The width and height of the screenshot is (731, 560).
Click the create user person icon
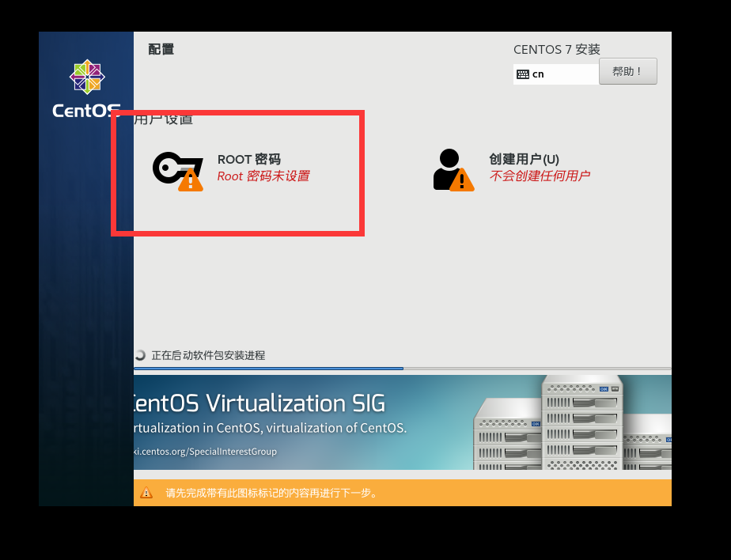point(453,170)
